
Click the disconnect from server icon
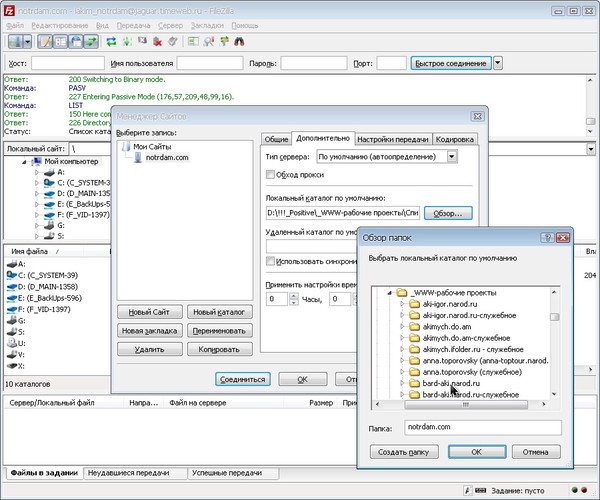(x=157, y=41)
